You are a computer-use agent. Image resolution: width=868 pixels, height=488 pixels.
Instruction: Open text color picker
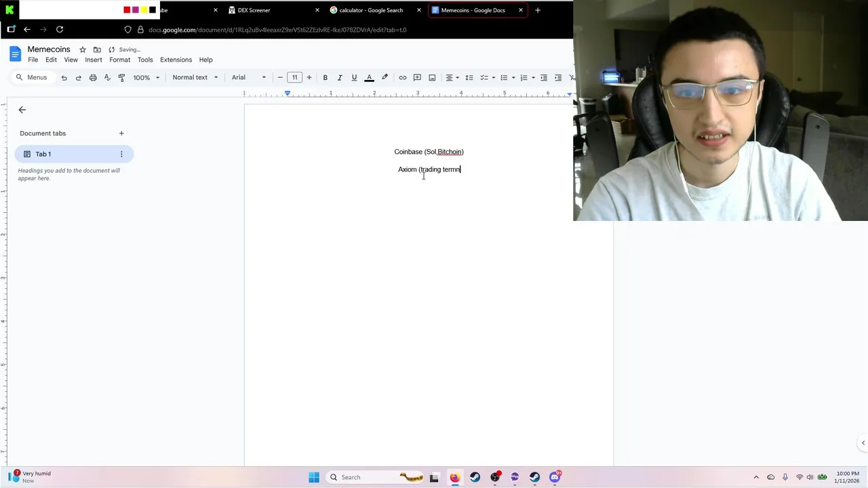point(370,77)
